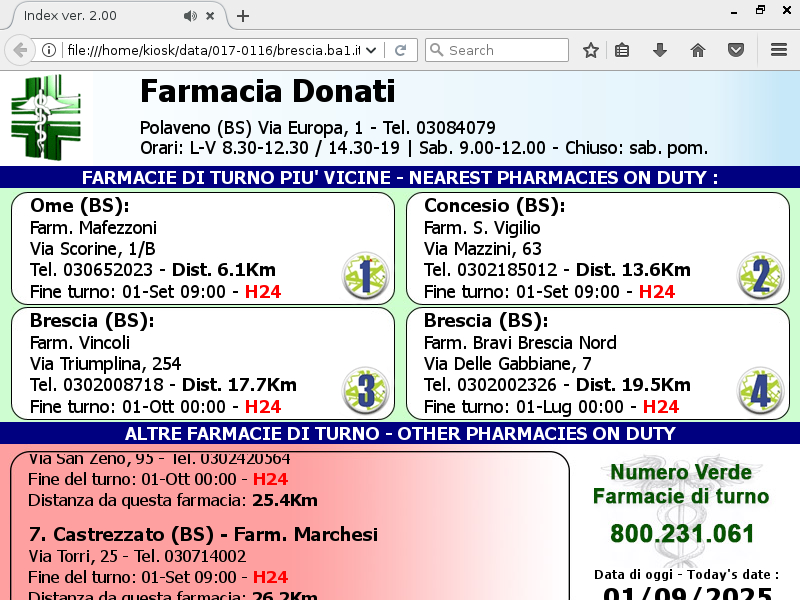Open a new tab with plus button
Viewport: 800px width, 600px height.
click(243, 16)
